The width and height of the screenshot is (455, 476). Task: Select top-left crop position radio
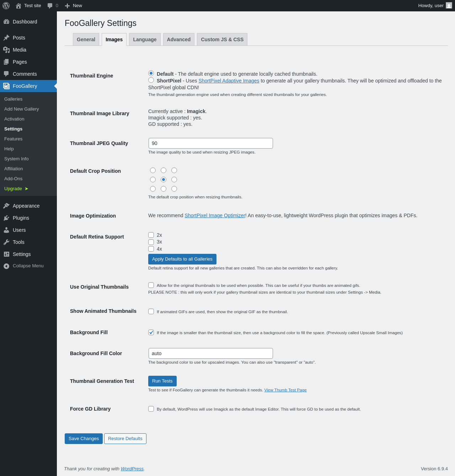coord(153,170)
